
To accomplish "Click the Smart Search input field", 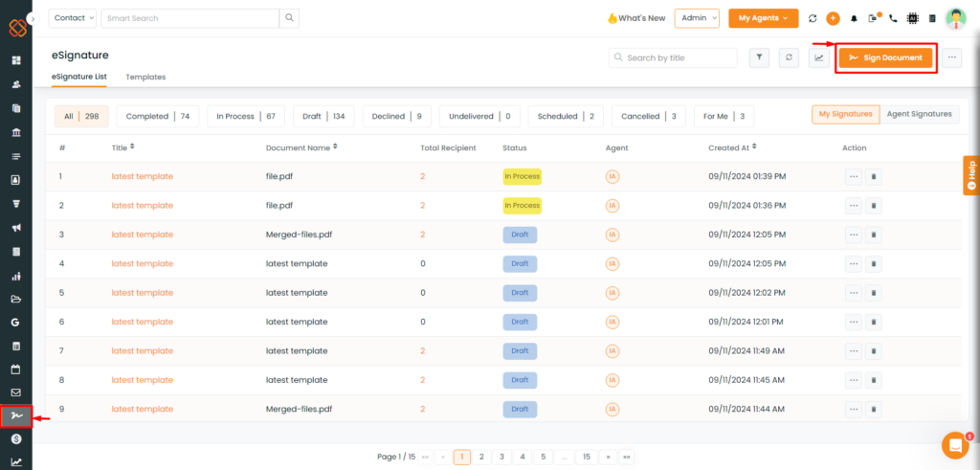I will [x=190, y=18].
